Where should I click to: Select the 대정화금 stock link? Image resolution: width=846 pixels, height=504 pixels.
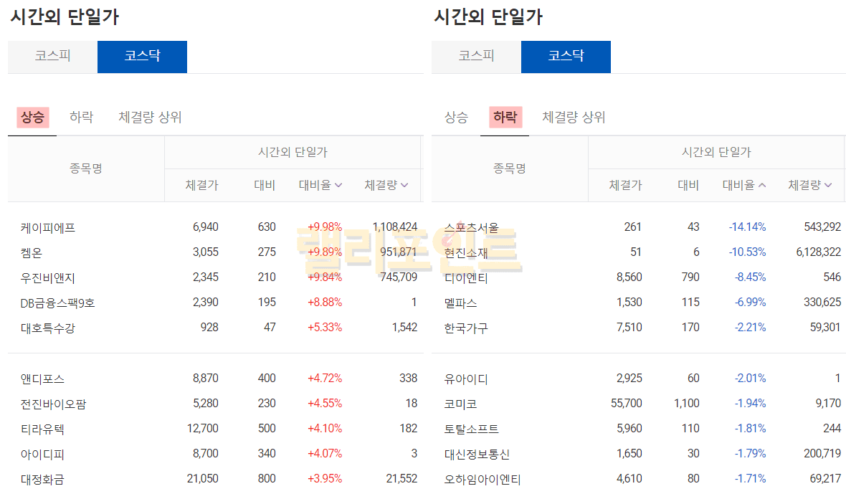[x=42, y=480]
